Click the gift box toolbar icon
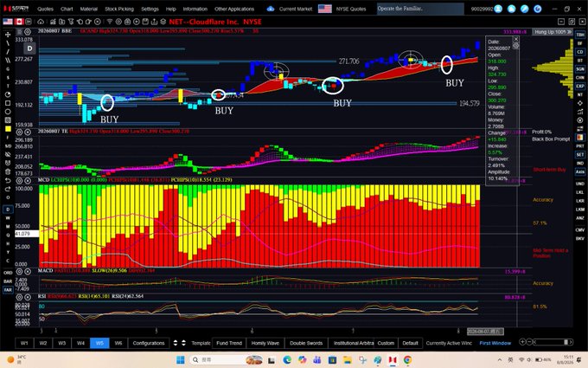Image resolution: width=588 pixels, height=368 pixels. pyautogui.click(x=127, y=22)
